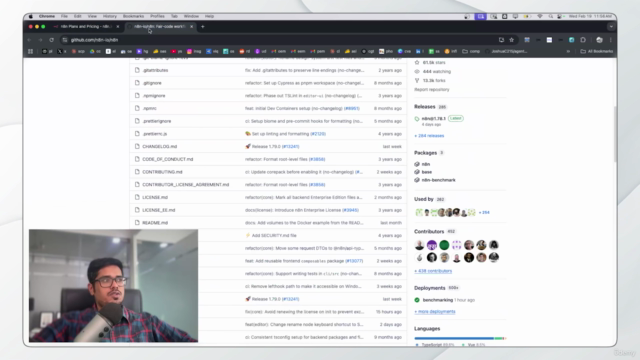Open CHANGELOG.md file
Image resolution: width=640 pixels, height=360 pixels.
tap(160, 147)
